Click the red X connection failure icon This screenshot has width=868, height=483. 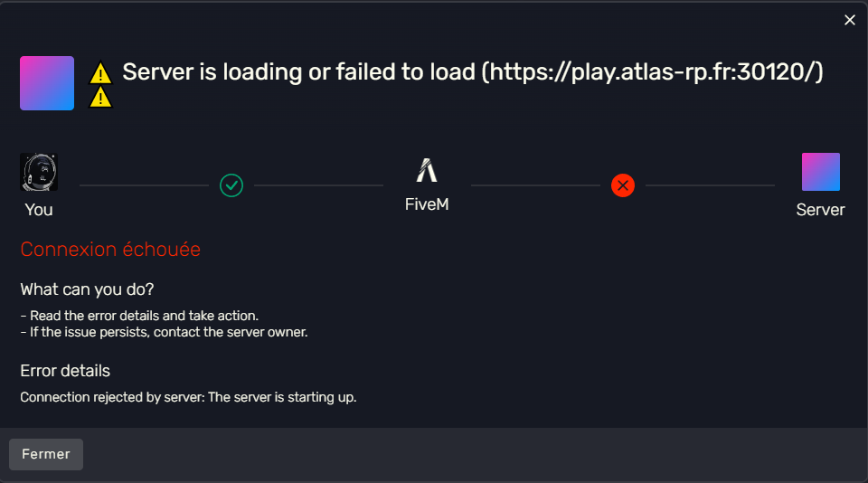[623, 185]
